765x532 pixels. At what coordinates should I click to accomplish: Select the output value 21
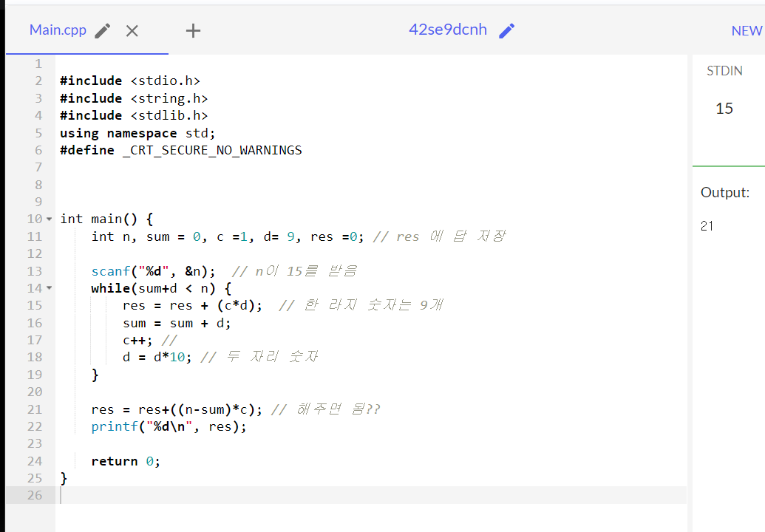707,226
